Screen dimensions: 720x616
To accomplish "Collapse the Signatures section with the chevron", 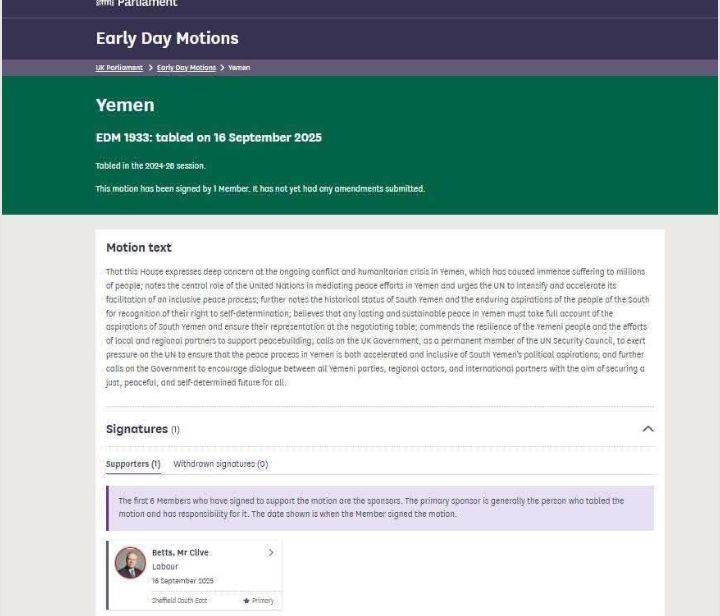I will (647, 429).
